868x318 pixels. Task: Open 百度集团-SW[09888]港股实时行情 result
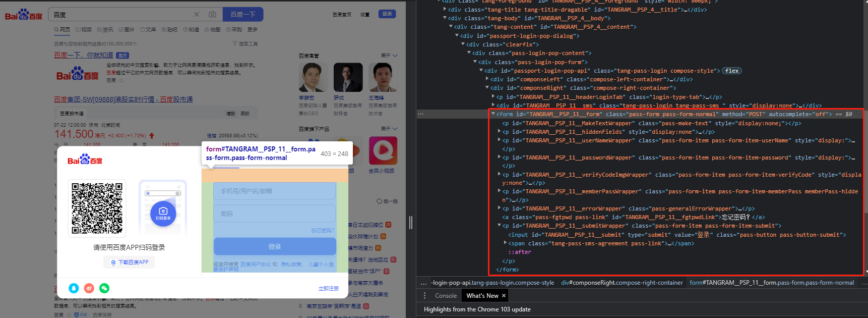point(123,99)
